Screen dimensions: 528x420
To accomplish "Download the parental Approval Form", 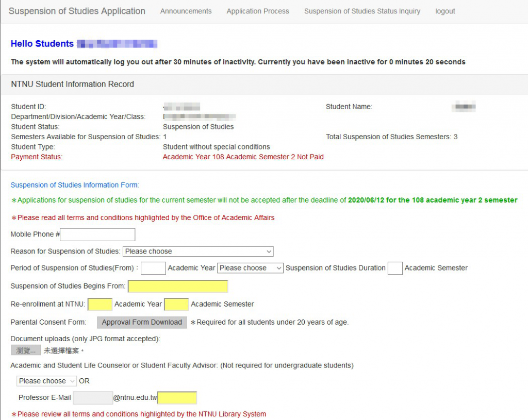I will point(142,323).
